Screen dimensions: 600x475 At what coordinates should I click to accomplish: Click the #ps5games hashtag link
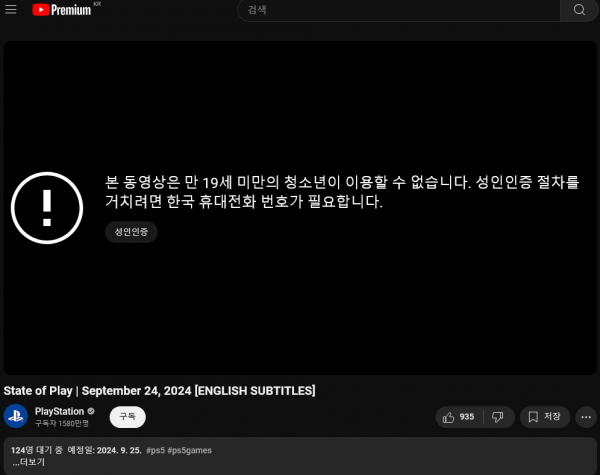coord(190,450)
